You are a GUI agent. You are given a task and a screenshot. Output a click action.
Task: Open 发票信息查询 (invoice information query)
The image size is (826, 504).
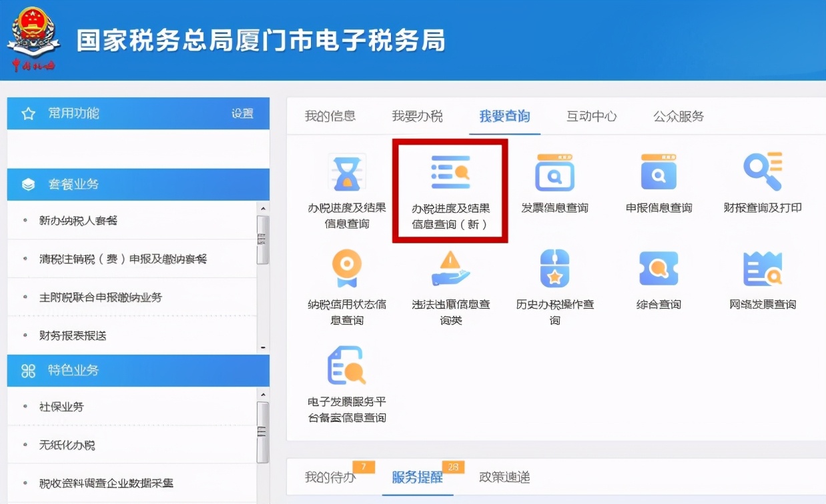(554, 173)
